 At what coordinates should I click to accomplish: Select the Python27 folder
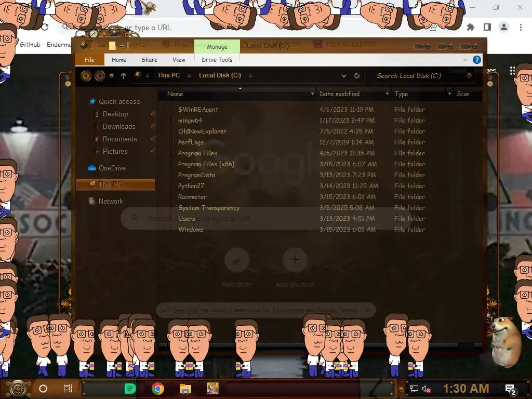(x=191, y=186)
